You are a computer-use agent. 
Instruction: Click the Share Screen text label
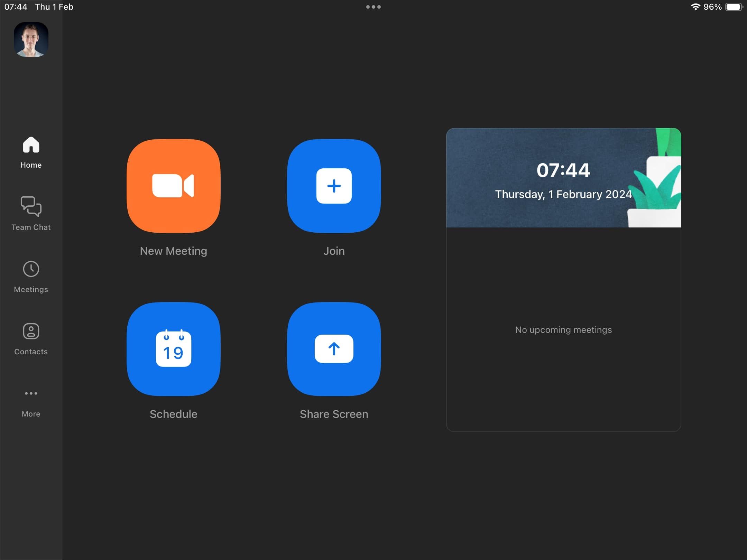[x=334, y=414]
